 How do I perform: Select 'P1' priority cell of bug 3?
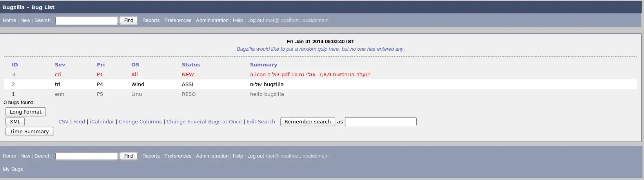(x=100, y=75)
